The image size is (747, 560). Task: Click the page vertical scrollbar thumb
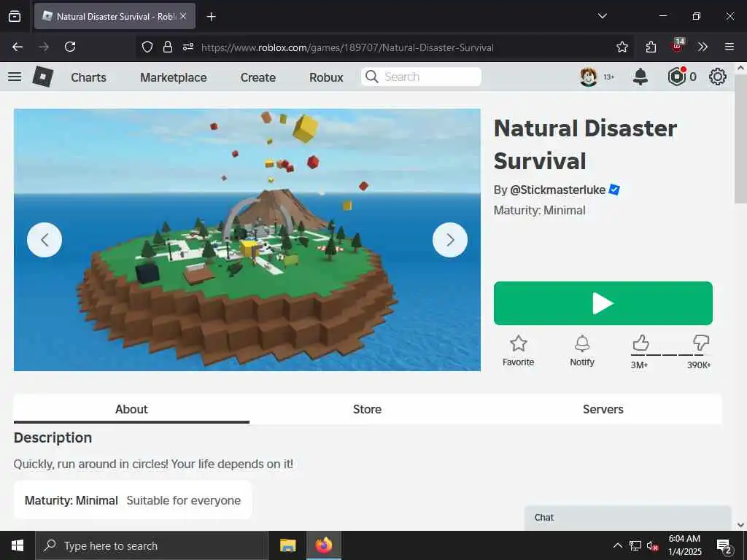[x=740, y=138]
